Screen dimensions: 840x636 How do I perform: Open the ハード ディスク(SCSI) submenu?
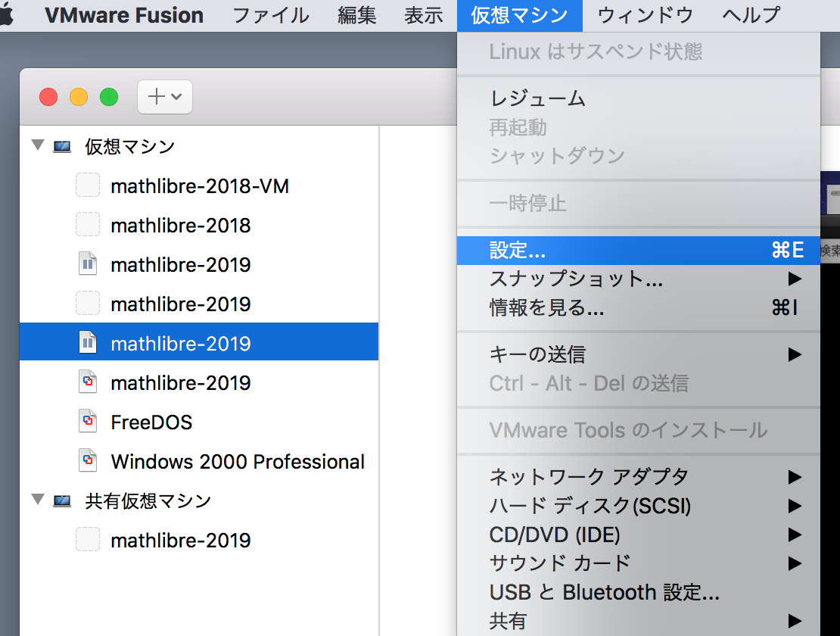[x=639, y=505]
